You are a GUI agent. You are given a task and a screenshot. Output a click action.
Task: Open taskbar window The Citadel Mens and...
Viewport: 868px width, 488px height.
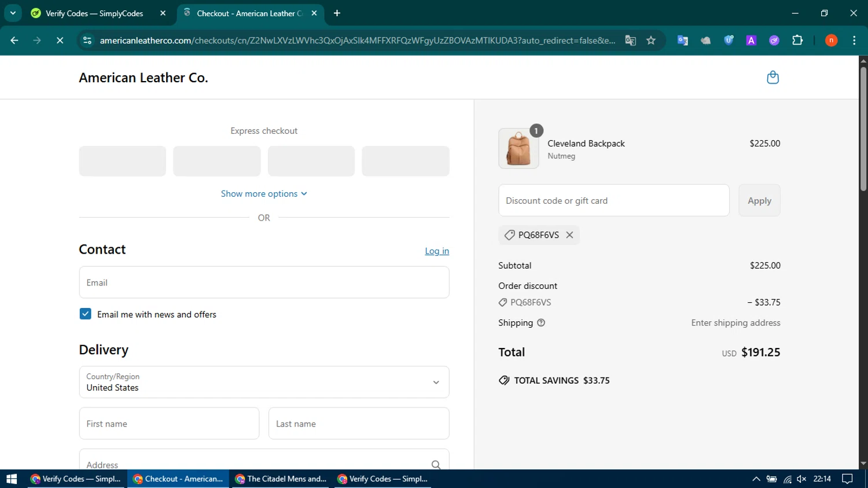281,479
